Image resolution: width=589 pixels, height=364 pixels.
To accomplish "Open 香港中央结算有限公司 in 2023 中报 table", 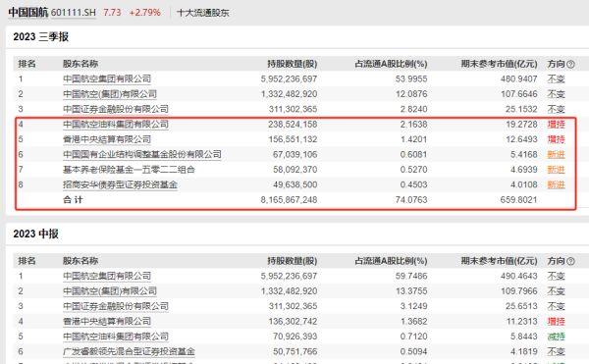I will (107, 322).
